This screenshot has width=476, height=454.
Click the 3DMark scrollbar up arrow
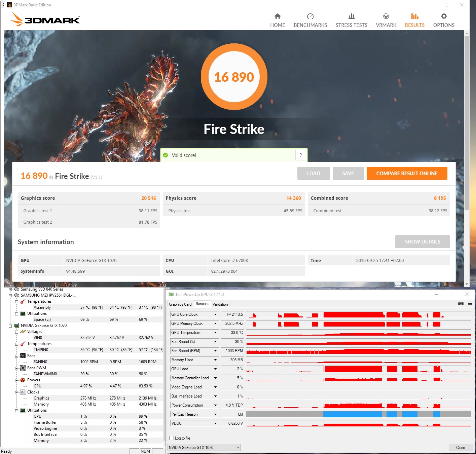tap(467, 33)
